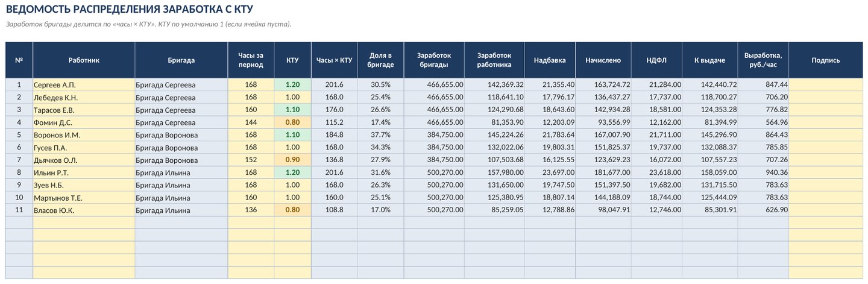Select the Доля в бригаде value 37.7%

381,134
